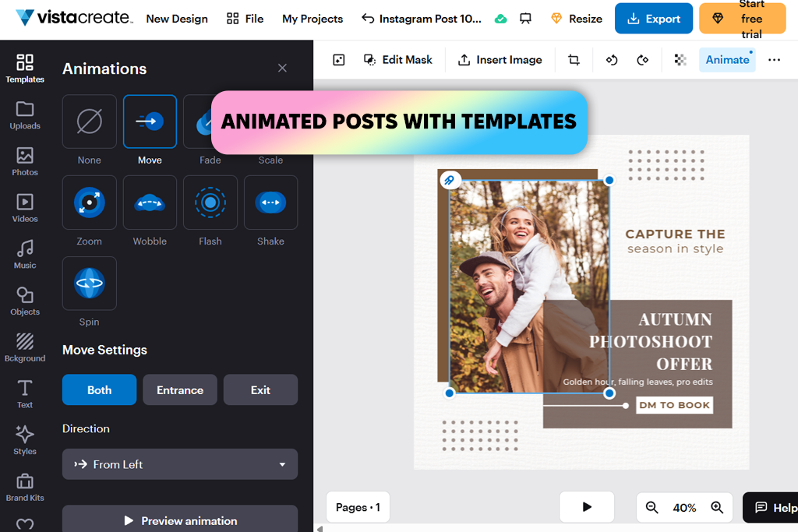This screenshot has height=532, width=798.
Task: Close the Animations panel
Action: 282,68
